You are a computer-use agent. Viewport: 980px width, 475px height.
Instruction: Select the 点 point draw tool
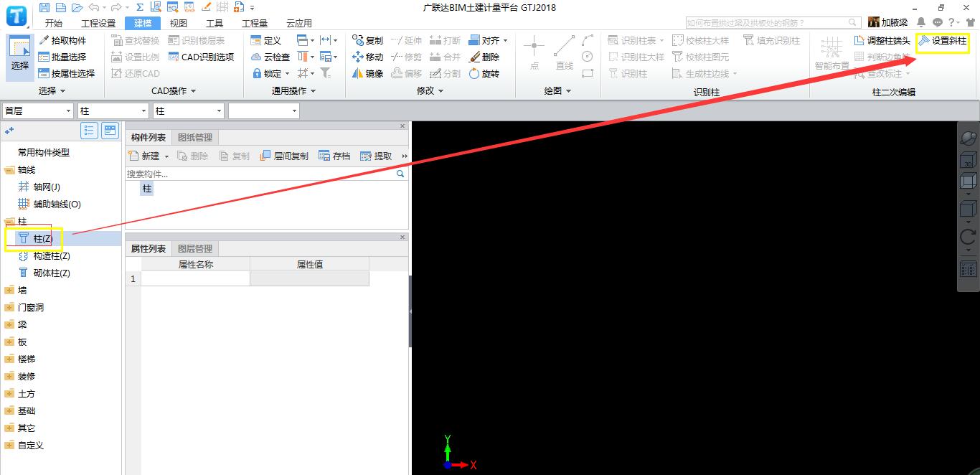[x=534, y=53]
